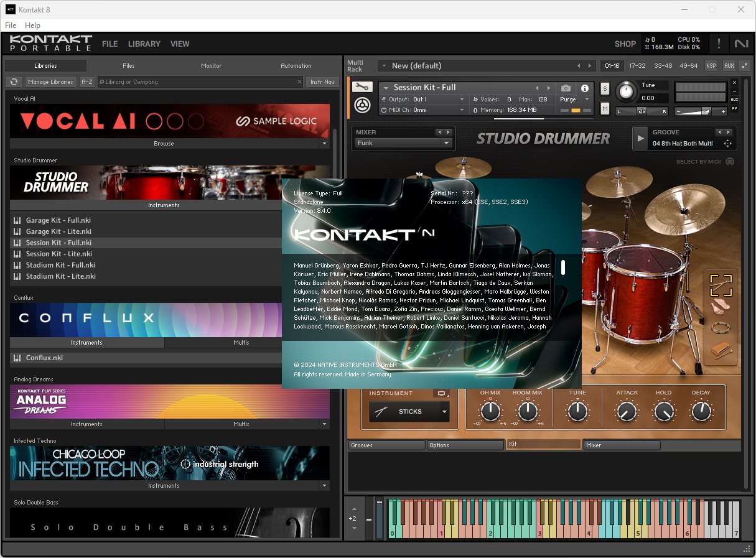Click the DECAY knob
Image resolution: width=756 pixels, height=558 pixels.
tap(701, 411)
